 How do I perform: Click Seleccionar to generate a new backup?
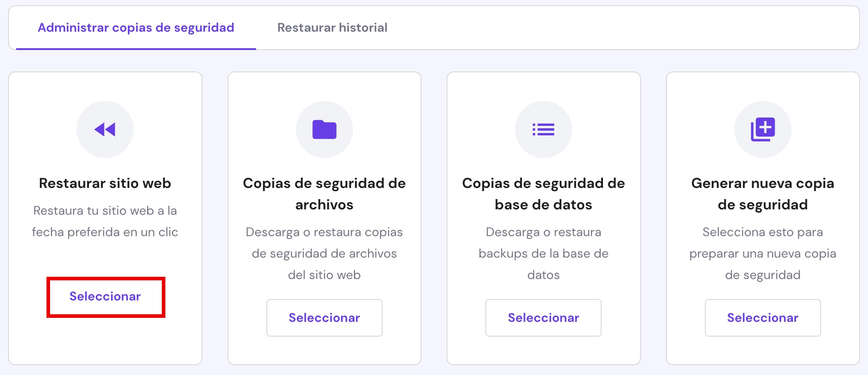pos(763,317)
